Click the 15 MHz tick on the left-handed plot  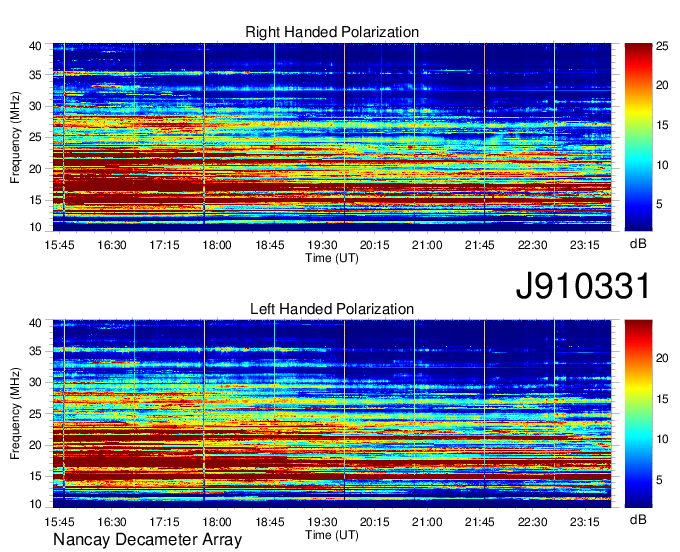(x=36, y=476)
